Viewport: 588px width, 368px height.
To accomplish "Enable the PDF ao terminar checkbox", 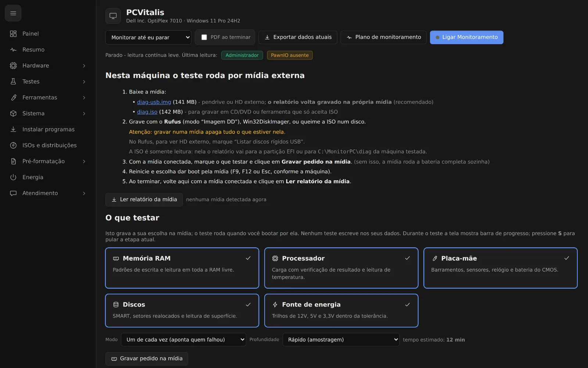I will click(204, 37).
